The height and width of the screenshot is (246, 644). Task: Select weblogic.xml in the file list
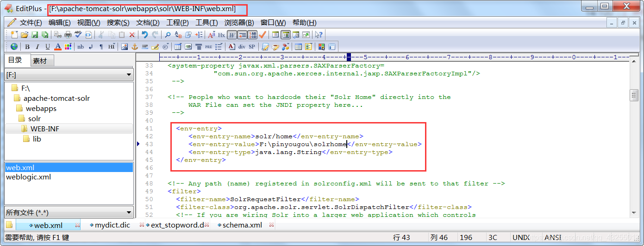(29, 177)
